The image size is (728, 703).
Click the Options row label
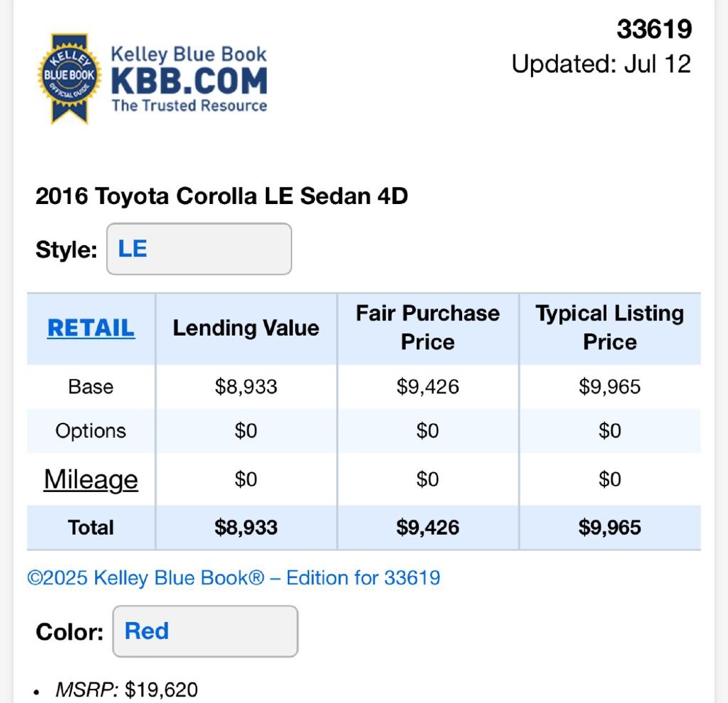(x=91, y=431)
